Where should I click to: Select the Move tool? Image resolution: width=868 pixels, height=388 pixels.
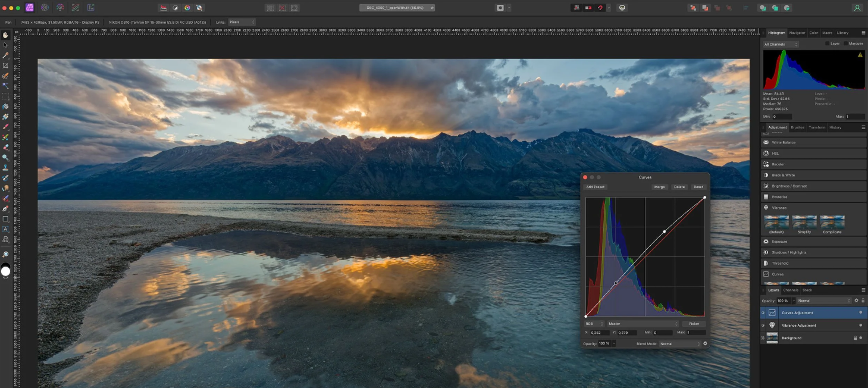(5, 45)
